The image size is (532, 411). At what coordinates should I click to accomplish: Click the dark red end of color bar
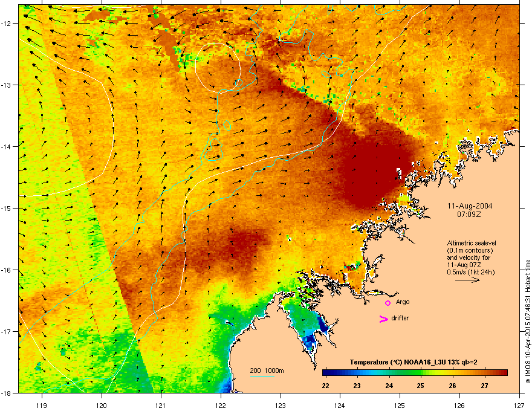tap(504, 372)
